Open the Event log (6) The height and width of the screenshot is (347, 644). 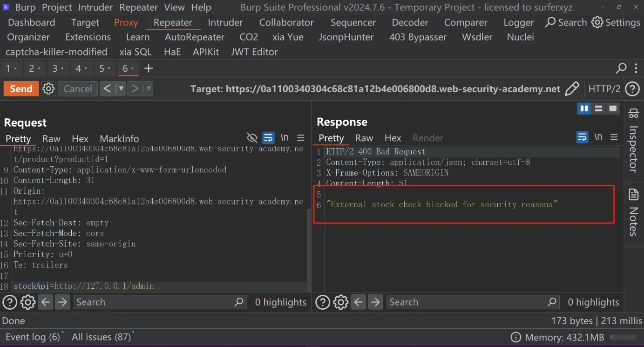click(x=33, y=337)
